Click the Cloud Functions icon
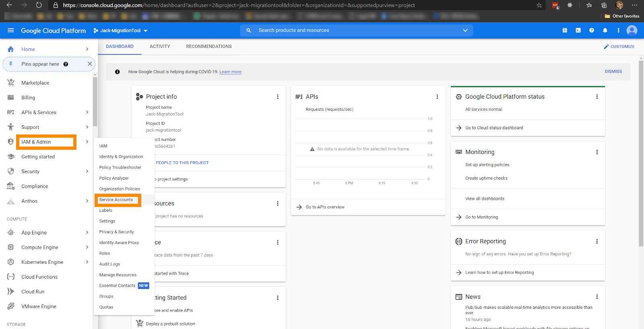 click(11, 277)
